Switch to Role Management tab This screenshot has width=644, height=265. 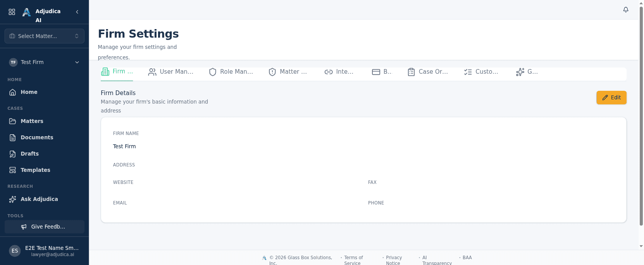click(231, 72)
